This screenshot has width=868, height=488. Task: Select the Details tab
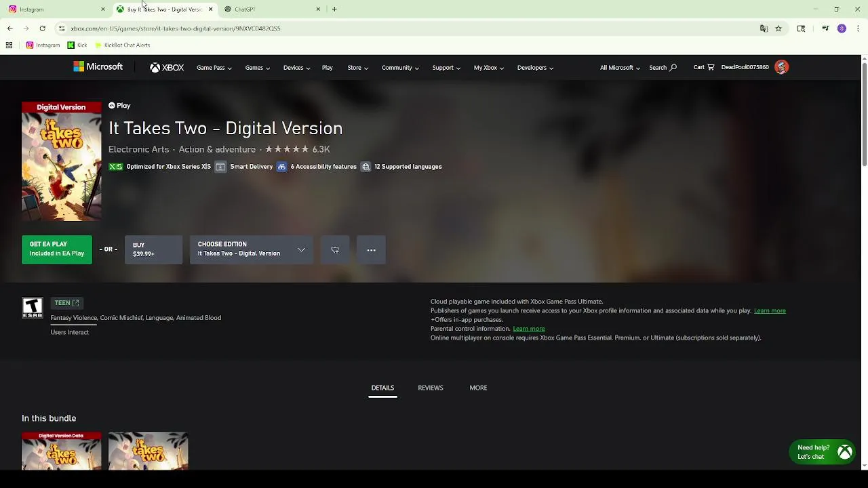382,388
